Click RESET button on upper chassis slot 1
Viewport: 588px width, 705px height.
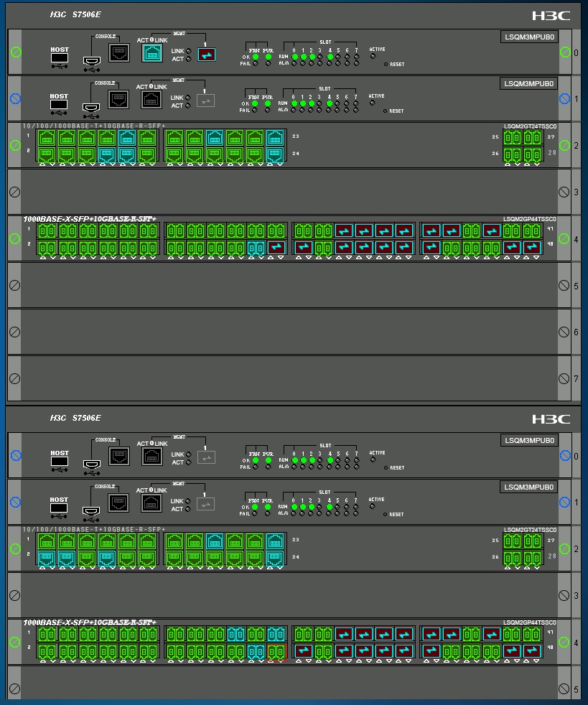pos(385,111)
